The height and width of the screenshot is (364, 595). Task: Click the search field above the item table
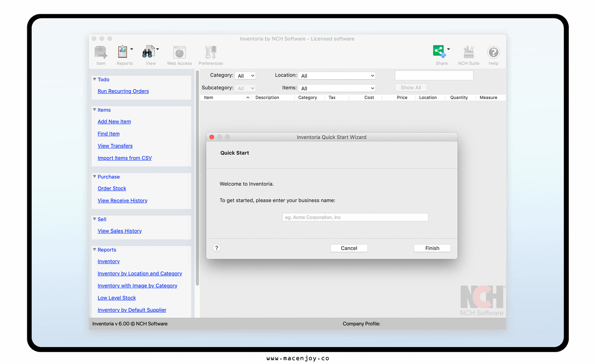(x=434, y=75)
